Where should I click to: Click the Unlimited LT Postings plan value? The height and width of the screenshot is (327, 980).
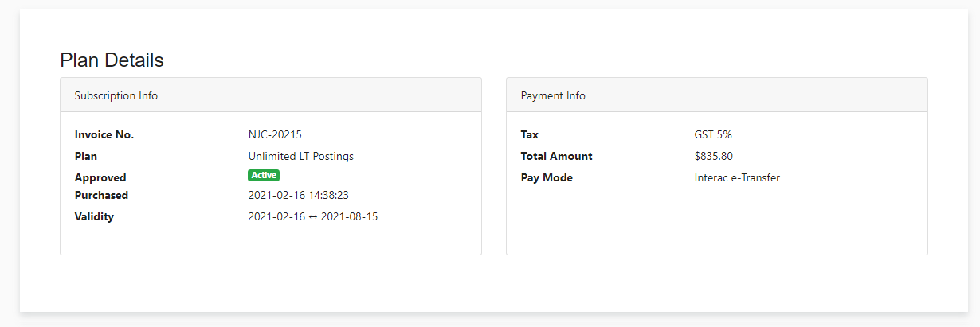pos(300,156)
